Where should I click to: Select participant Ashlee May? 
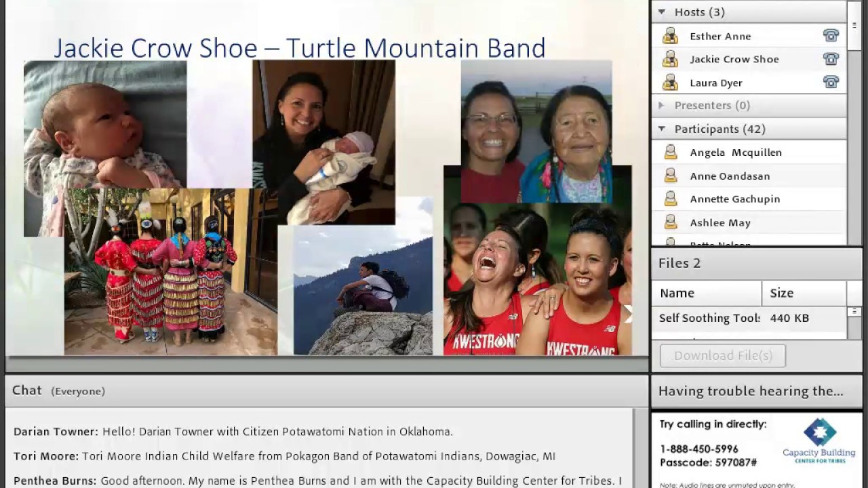pyautogui.click(x=749, y=222)
